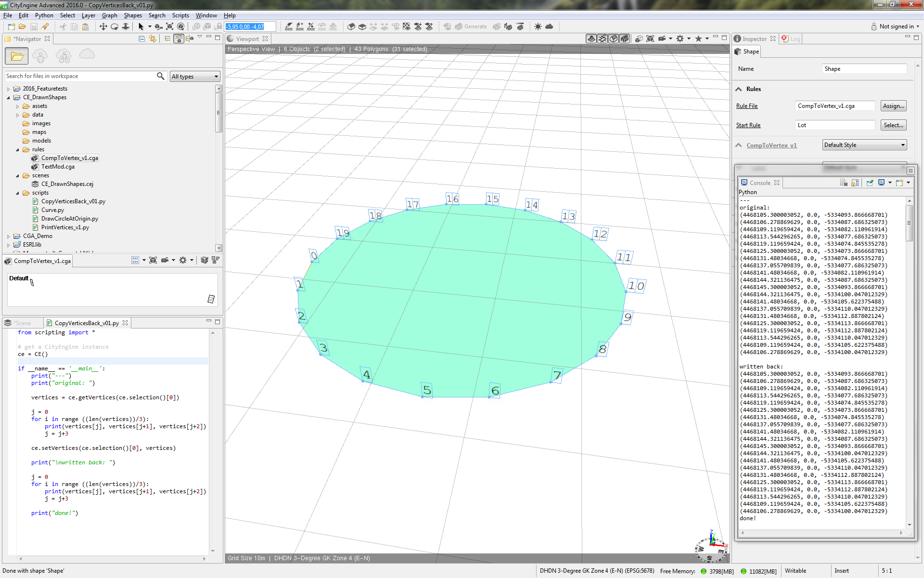
Task: Collapse the Rules section in Inspector
Action: (x=739, y=89)
